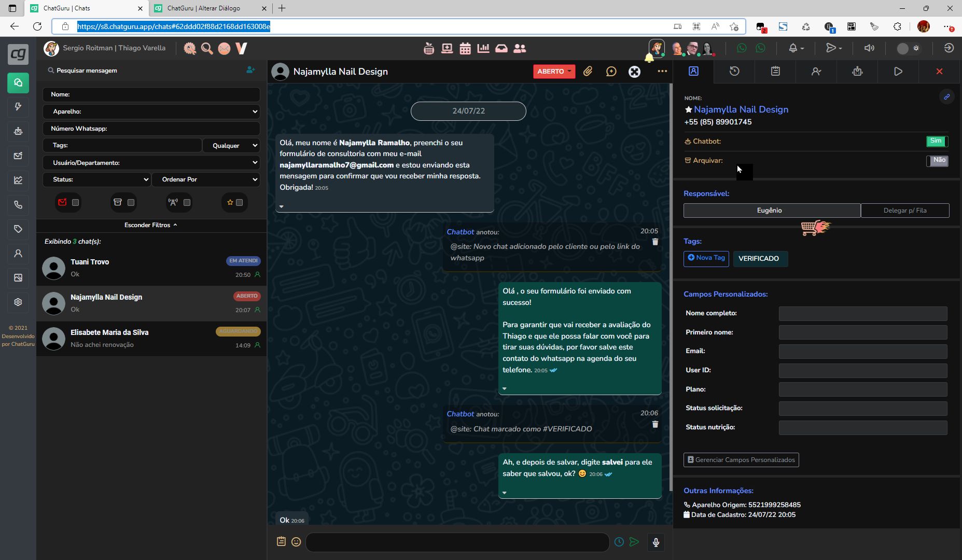Click the sound volume icon in the top bar
The width and height of the screenshot is (962, 560).
tap(870, 48)
